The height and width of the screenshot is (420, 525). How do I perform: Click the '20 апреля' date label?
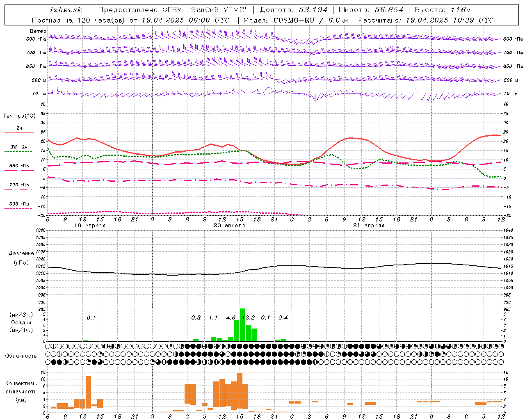[x=229, y=226]
